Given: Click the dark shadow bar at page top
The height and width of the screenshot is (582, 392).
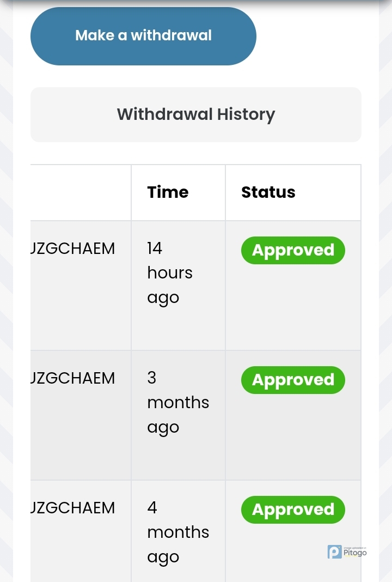Looking at the screenshot, I should pos(196,2).
